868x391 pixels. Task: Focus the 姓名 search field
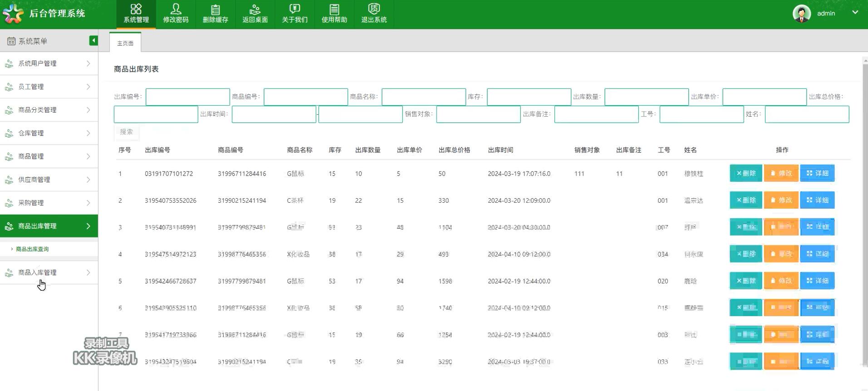click(807, 114)
